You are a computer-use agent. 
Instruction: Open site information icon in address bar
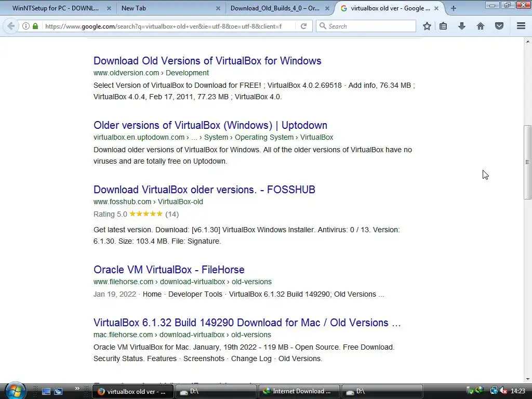26,26
